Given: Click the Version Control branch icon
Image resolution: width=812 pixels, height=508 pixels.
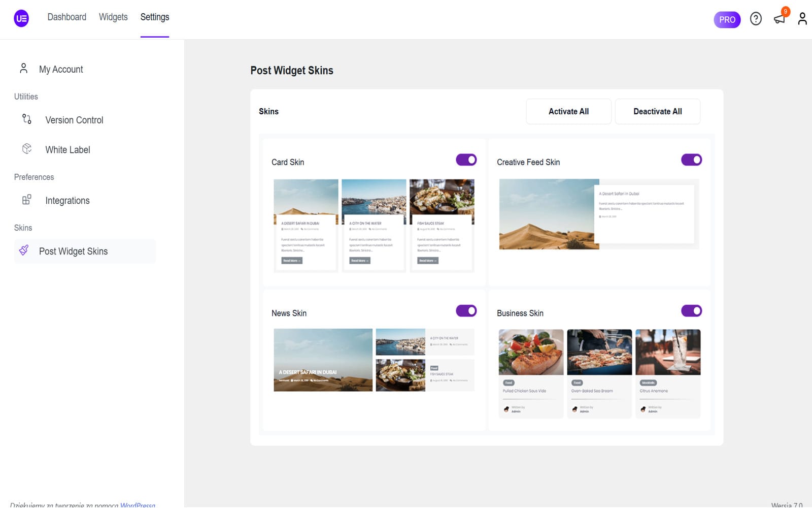Looking at the screenshot, I should (27, 119).
